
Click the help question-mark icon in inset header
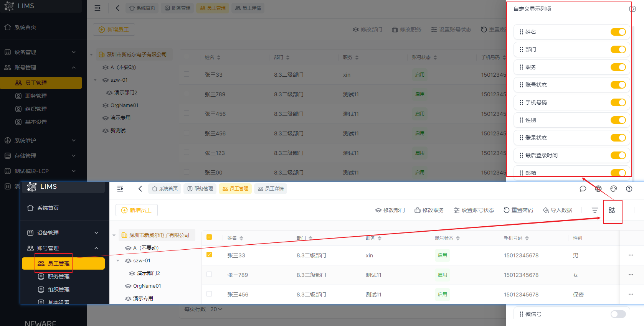629,189
